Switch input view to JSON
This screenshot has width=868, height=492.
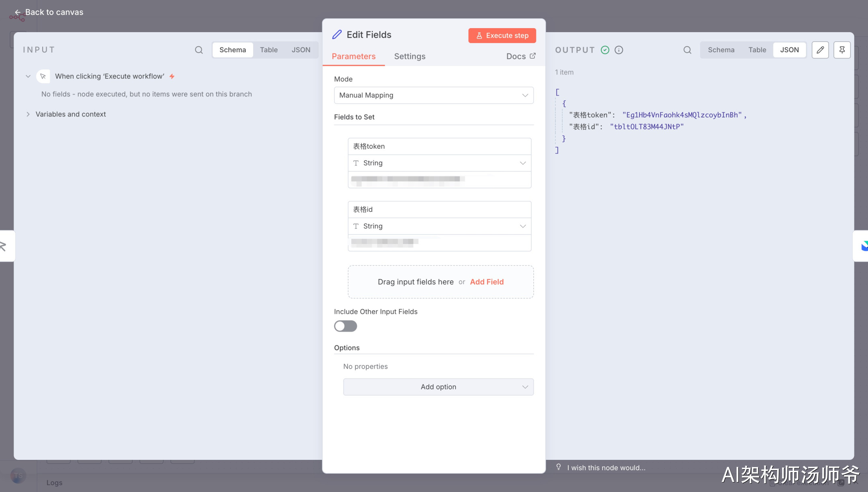point(301,50)
